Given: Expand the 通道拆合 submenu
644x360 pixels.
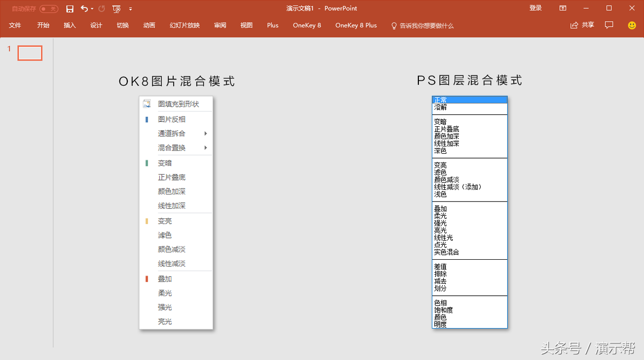Looking at the screenshot, I should (x=176, y=133).
